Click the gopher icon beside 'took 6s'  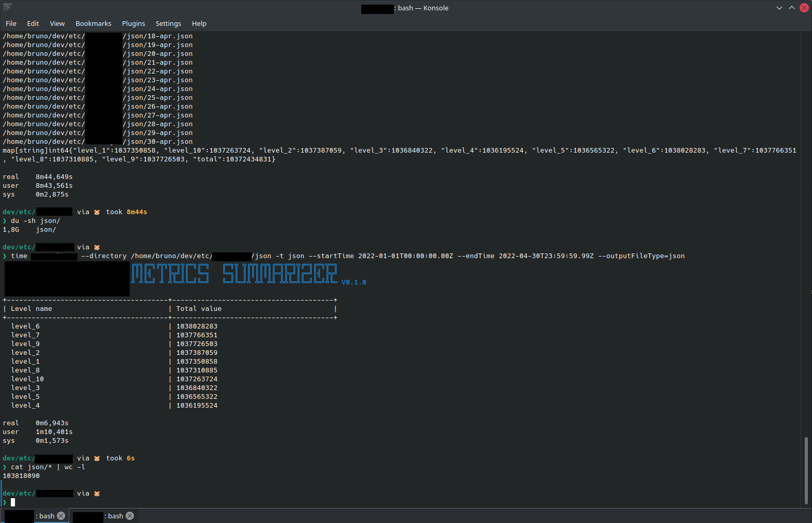pos(97,458)
